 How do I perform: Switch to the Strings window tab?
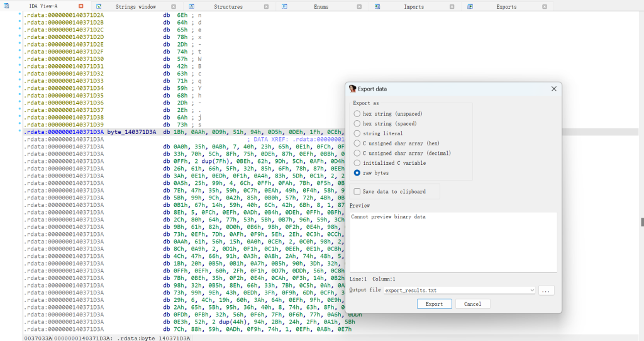point(135,6)
